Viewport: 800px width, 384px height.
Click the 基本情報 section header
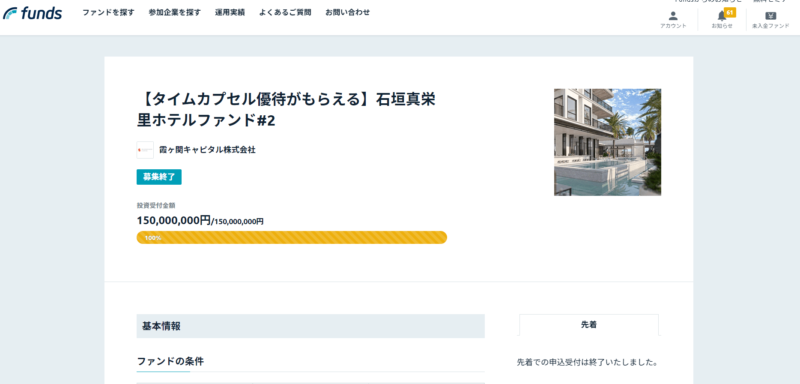pos(310,326)
